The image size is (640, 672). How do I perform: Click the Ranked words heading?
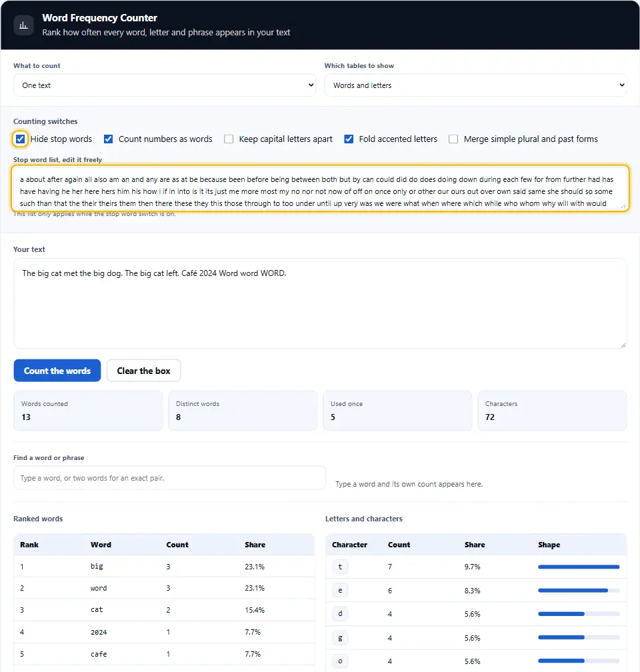point(38,519)
